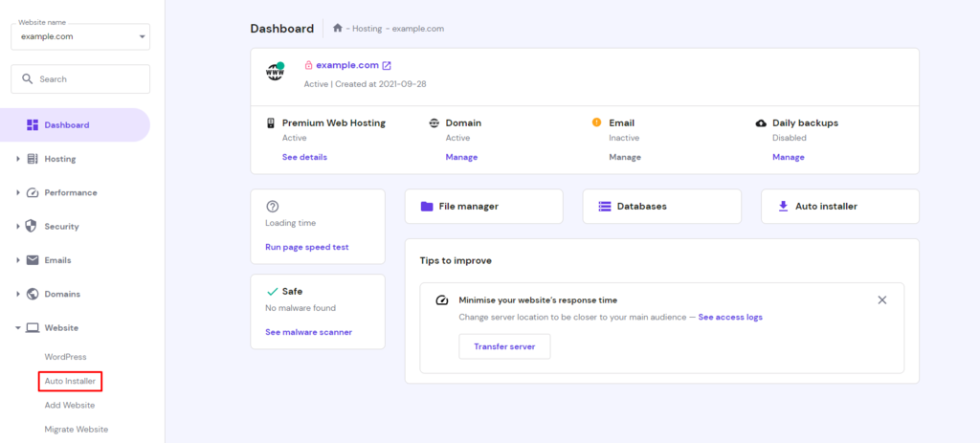Click the Transfer server button
Image resolution: width=980 pixels, height=443 pixels.
point(504,346)
